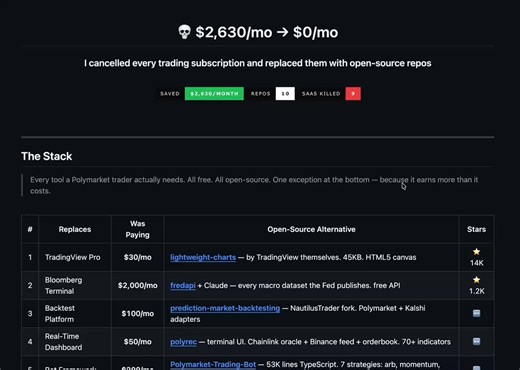Click the white Repos 10 badge
Image resolution: width=520 pixels, height=370 pixels.
click(285, 94)
